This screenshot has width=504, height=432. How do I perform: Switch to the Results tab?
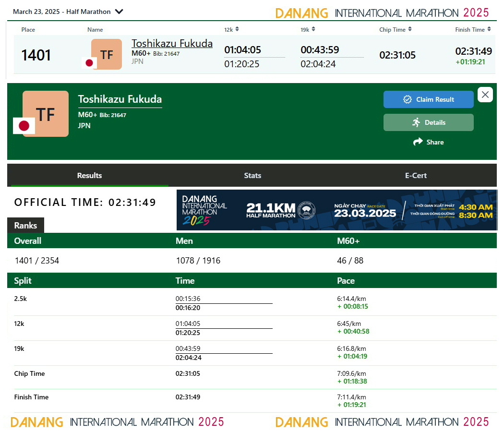(89, 176)
